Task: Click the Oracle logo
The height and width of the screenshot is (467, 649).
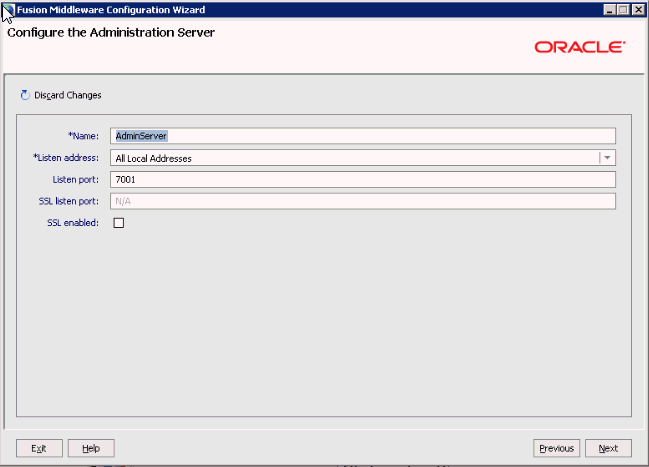Action: 580,47
